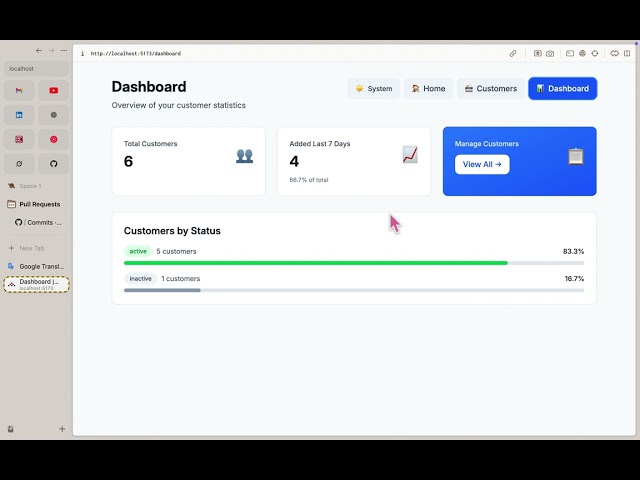Toggle split view with the columns icon
The width and height of the screenshot is (640, 480).
coord(627,53)
